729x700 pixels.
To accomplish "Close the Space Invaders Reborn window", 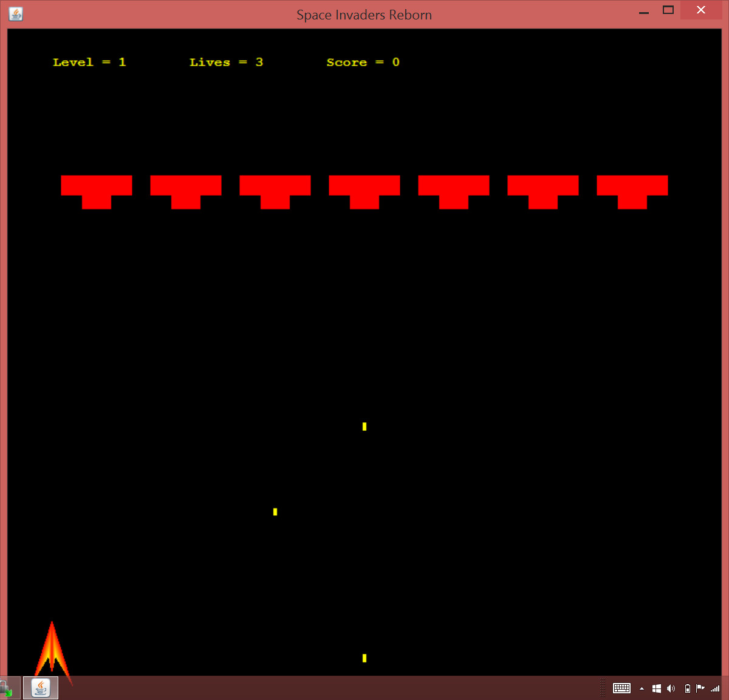I will click(701, 10).
